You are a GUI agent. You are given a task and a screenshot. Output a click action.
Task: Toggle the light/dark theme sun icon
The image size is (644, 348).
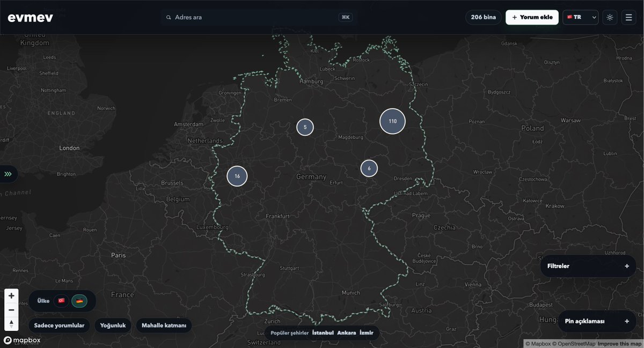coord(610,17)
